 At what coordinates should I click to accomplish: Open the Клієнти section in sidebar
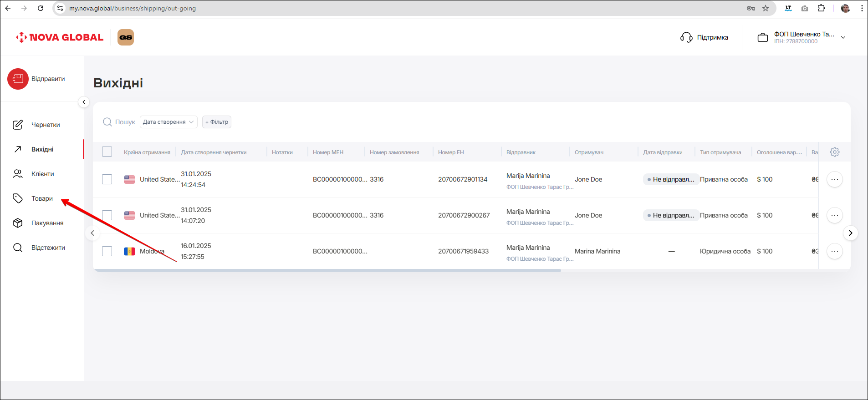42,174
